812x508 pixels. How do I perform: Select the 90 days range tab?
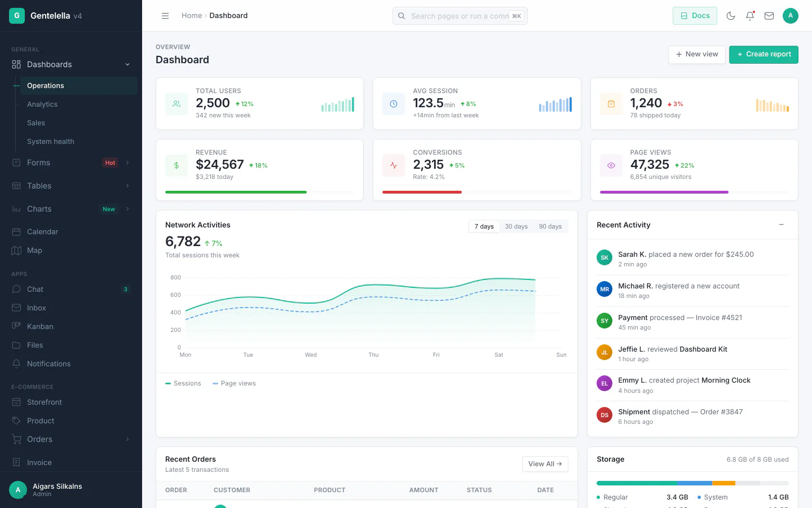pos(550,226)
